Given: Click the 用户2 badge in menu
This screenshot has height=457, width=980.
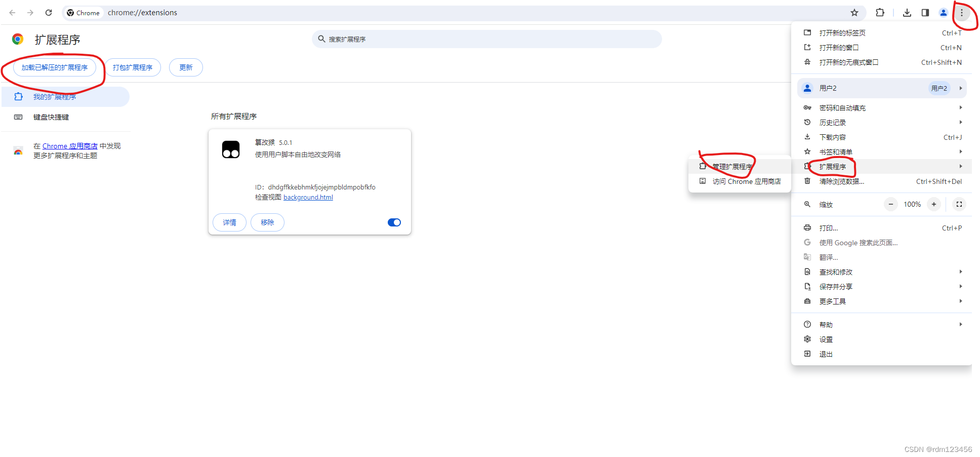Looking at the screenshot, I should (x=939, y=88).
